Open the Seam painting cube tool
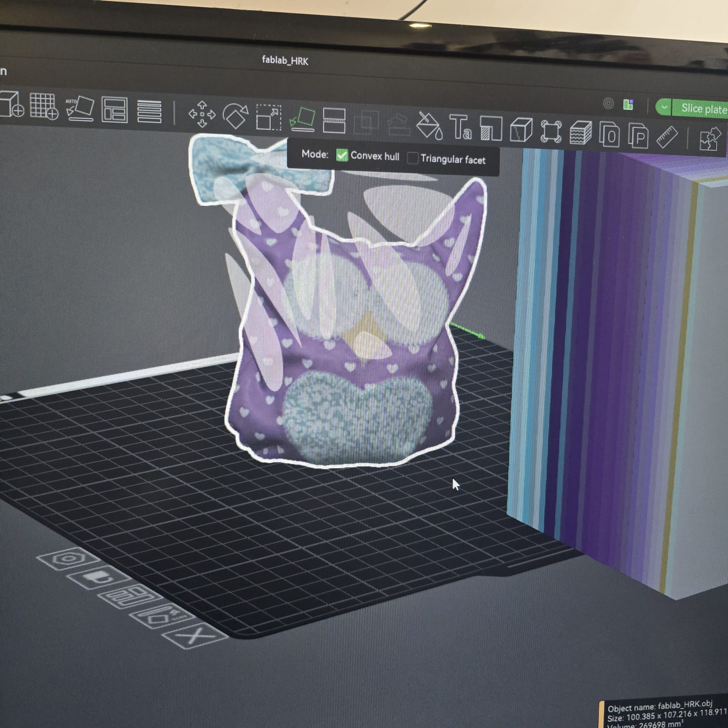This screenshot has height=728, width=728. pyautogui.click(x=521, y=130)
